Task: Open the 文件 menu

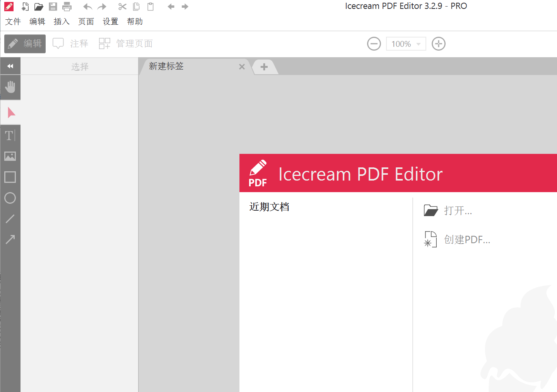Action: coord(13,22)
